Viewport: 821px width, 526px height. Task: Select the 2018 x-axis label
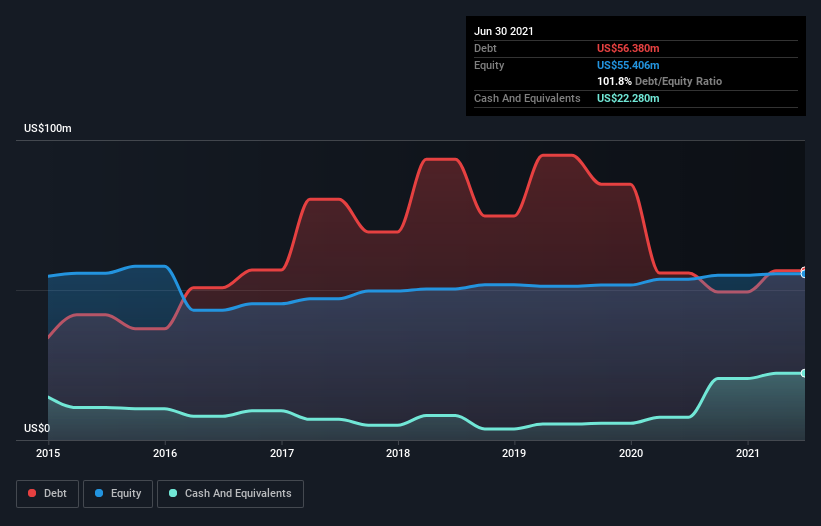(398, 453)
